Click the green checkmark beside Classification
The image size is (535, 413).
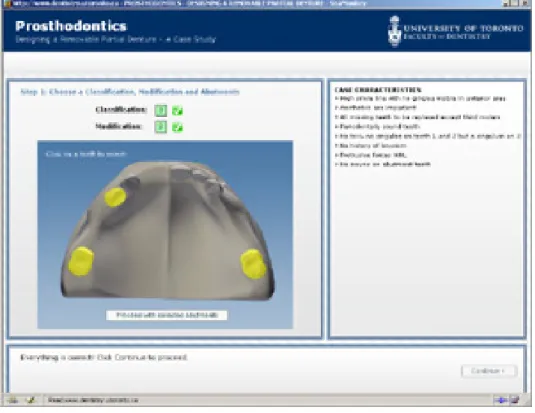177,111
